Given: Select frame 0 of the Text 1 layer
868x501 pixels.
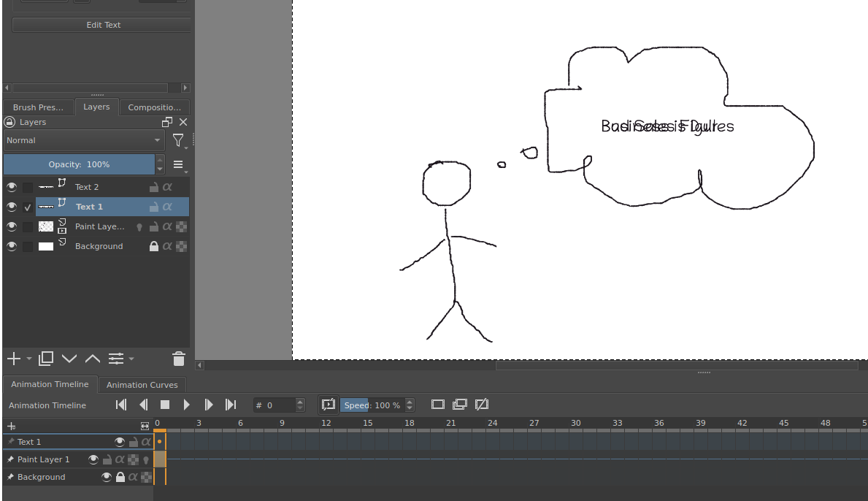Looking at the screenshot, I should [159, 441].
